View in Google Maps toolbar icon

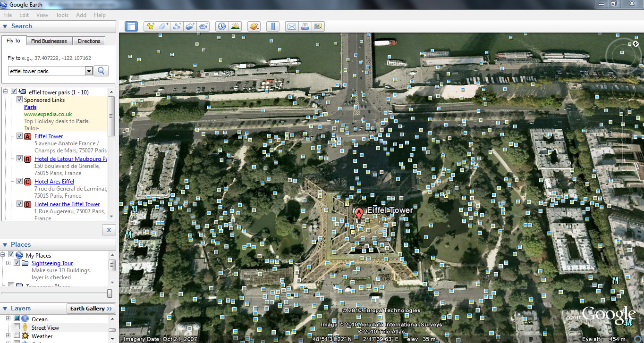318,26
